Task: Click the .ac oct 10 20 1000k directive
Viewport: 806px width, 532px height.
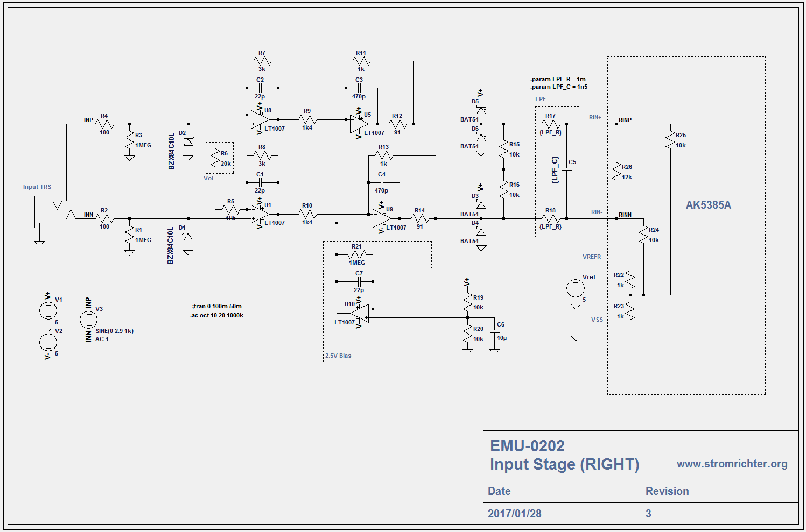Action: tap(217, 315)
